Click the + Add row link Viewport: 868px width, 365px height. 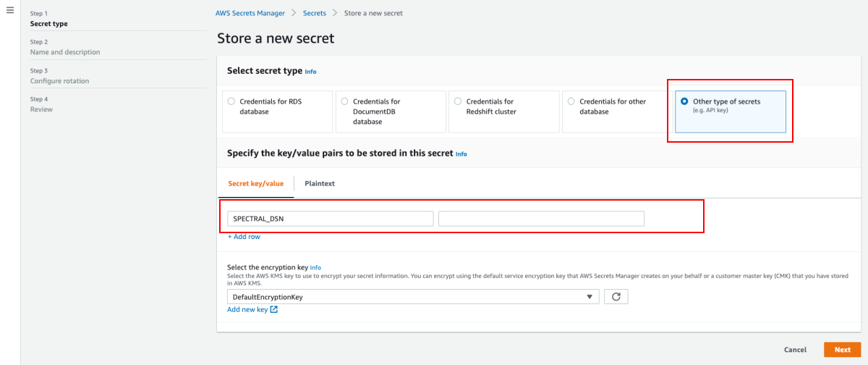pos(244,237)
